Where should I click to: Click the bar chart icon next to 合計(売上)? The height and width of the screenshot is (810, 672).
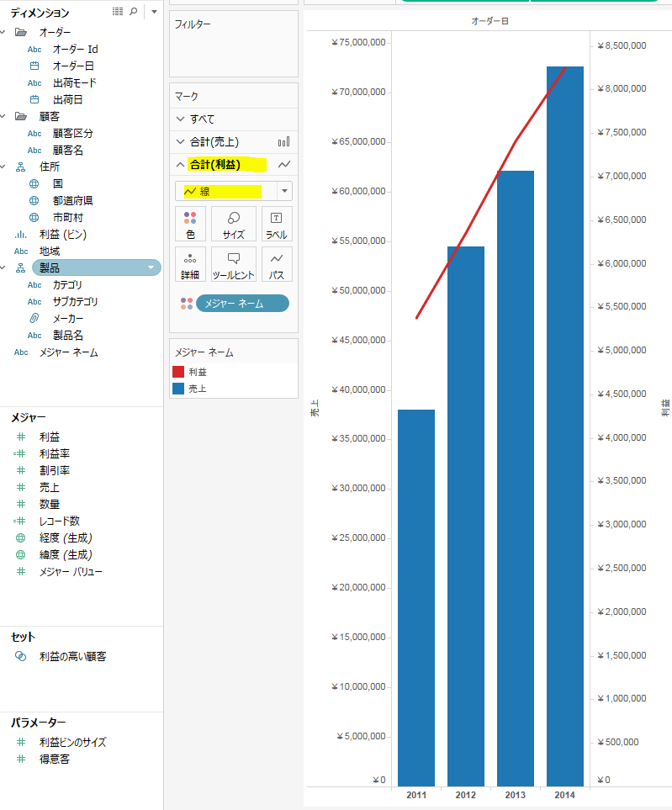pyautogui.click(x=284, y=141)
